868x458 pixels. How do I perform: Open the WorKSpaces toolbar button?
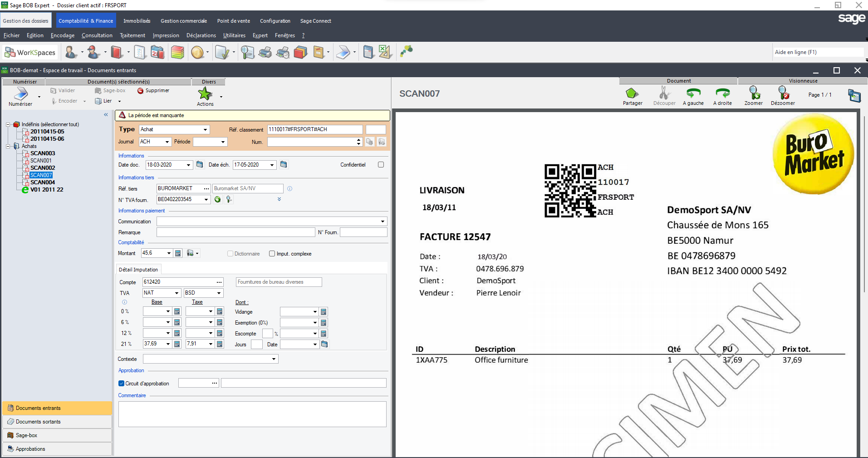click(x=30, y=53)
